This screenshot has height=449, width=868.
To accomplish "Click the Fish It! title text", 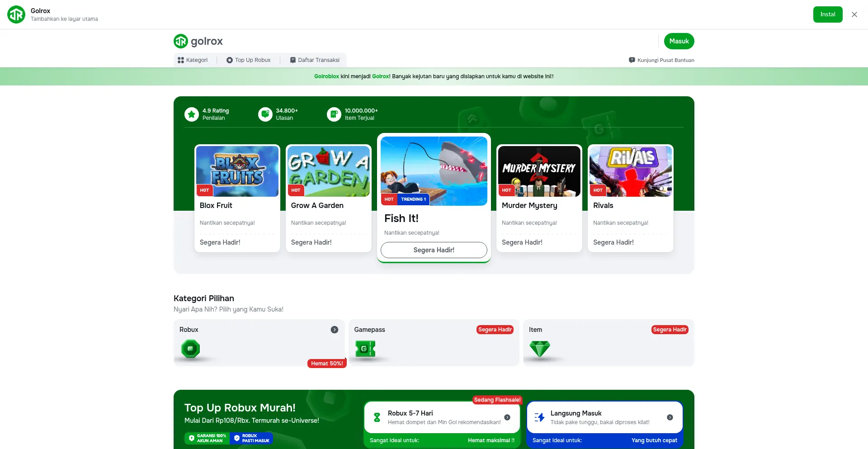I will [401, 218].
